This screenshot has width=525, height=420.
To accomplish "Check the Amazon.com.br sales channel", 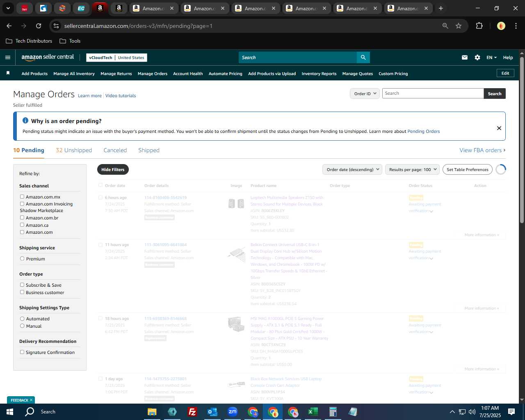I will pos(22,218).
